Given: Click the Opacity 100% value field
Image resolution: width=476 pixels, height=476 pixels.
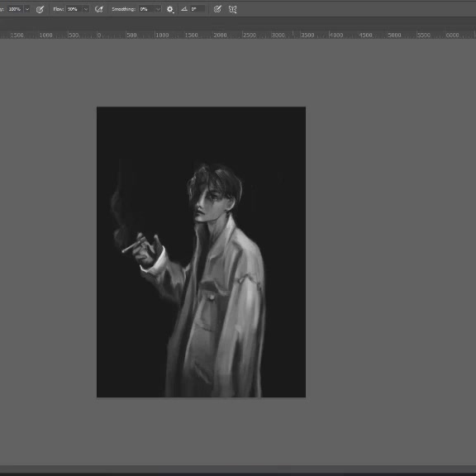Looking at the screenshot, I should [15, 9].
